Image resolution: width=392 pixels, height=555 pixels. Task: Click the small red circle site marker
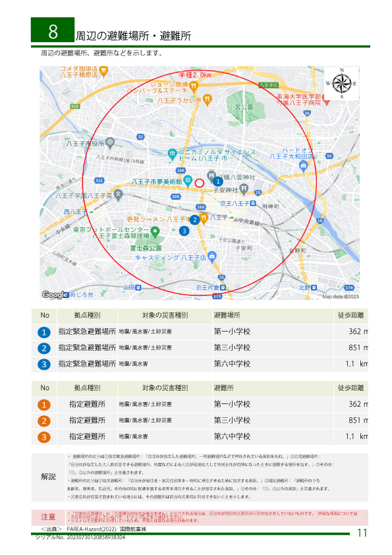pos(200,183)
